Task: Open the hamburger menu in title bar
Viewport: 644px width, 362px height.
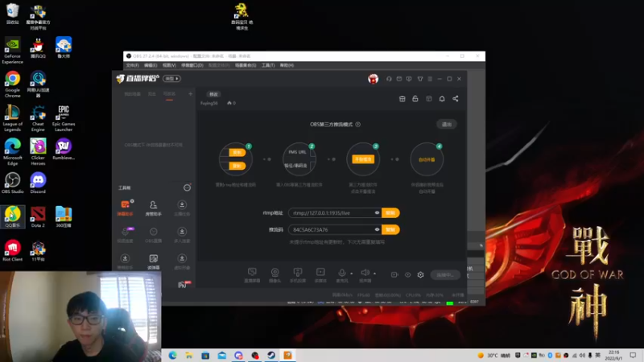Action: click(x=430, y=79)
